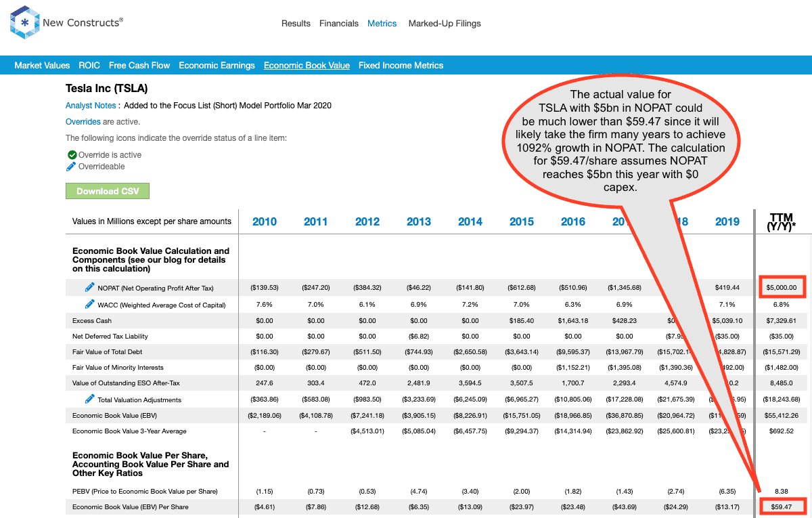812x518 pixels.
Task: Click the 2014 total debt value ($2,650.58)
Action: click(x=470, y=351)
